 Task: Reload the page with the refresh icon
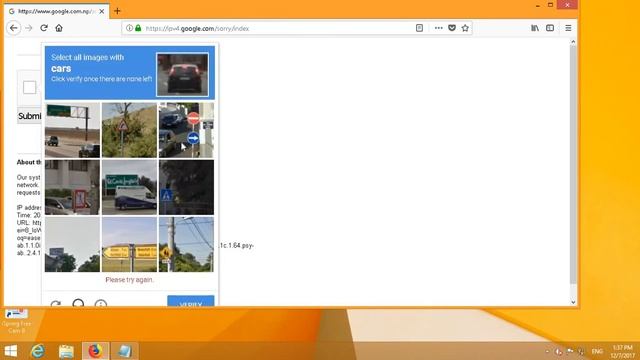point(44,28)
